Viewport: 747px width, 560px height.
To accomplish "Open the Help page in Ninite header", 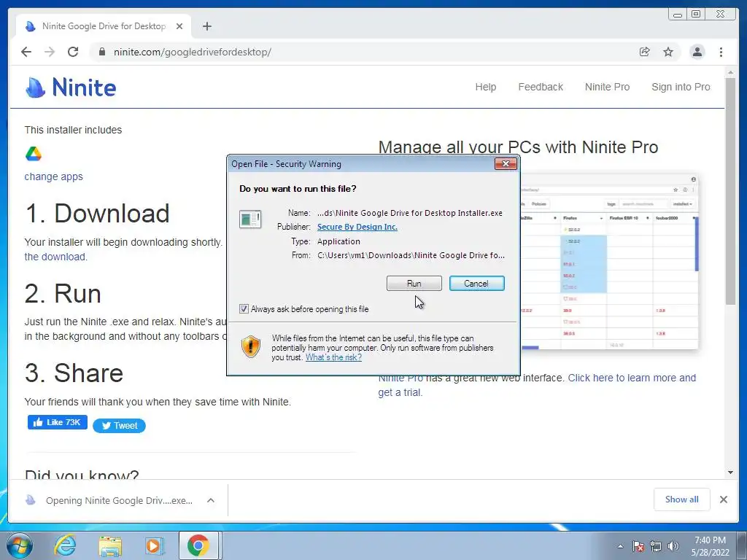I will pyautogui.click(x=485, y=87).
